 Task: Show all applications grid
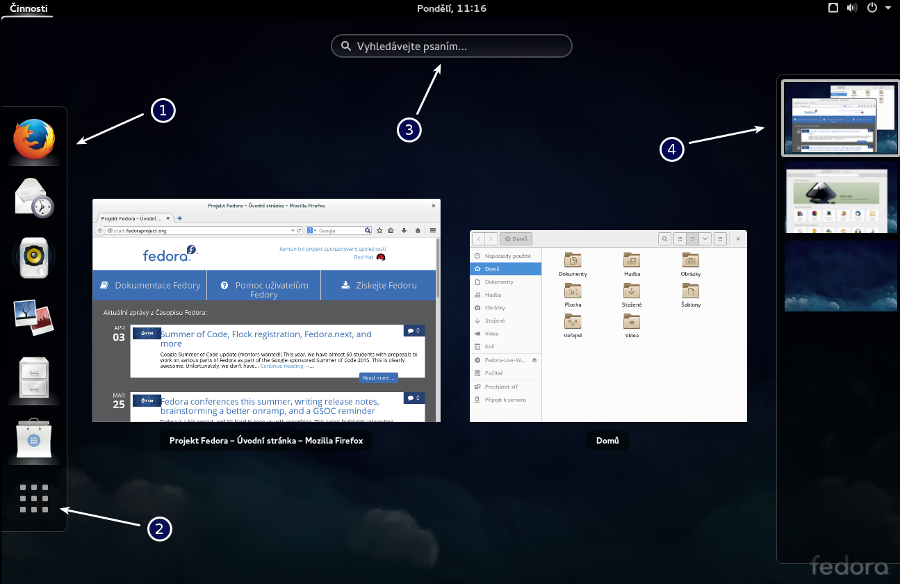[34, 498]
